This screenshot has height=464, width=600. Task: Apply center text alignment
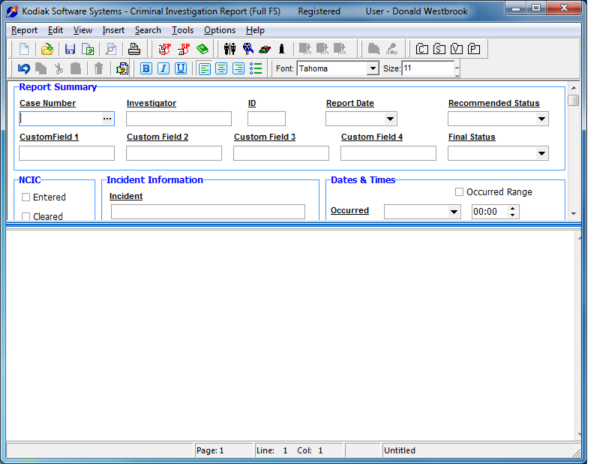(x=221, y=69)
